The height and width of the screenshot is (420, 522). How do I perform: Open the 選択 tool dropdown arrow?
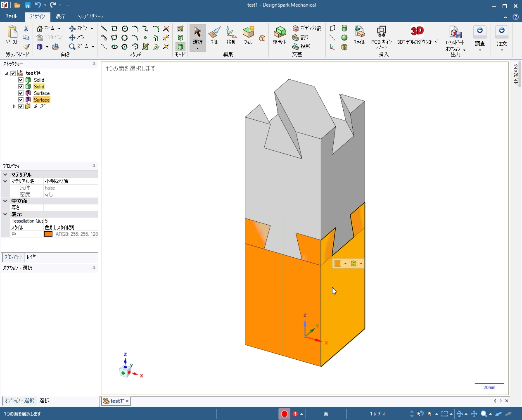pos(197,49)
